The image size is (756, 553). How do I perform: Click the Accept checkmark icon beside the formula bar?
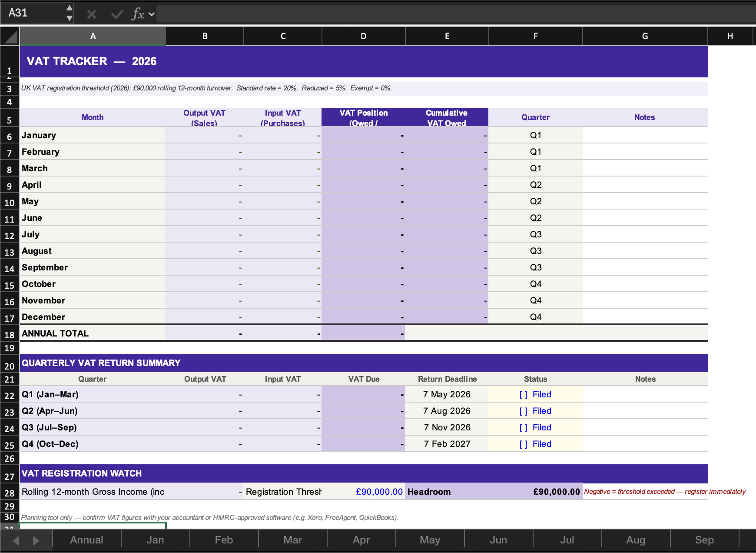tap(116, 13)
